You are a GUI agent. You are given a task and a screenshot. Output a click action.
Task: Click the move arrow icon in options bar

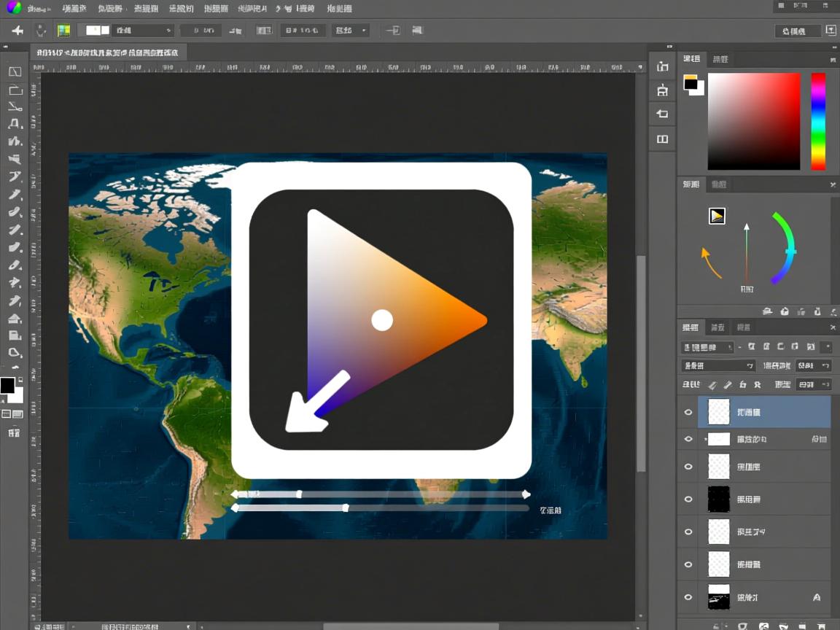pyautogui.click(x=17, y=31)
